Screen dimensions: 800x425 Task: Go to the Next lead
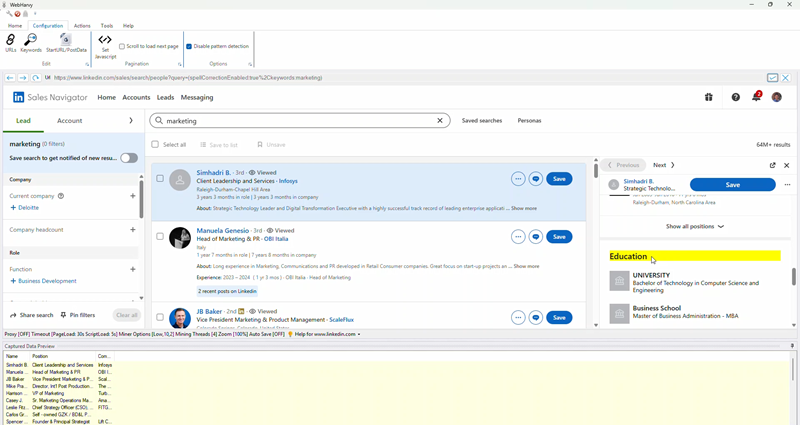(x=664, y=165)
